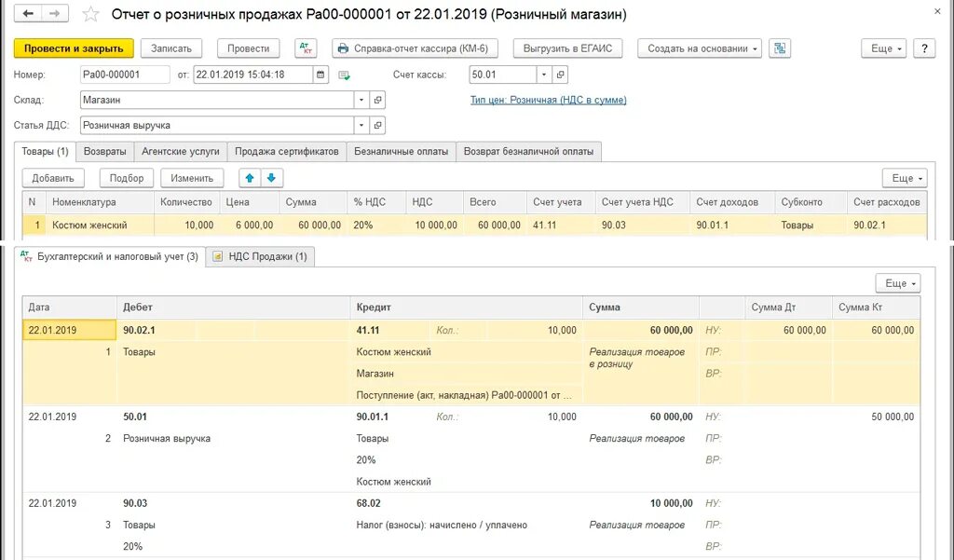Click the back navigation arrow
Viewport: 954px width, 560px height.
pyautogui.click(x=28, y=13)
